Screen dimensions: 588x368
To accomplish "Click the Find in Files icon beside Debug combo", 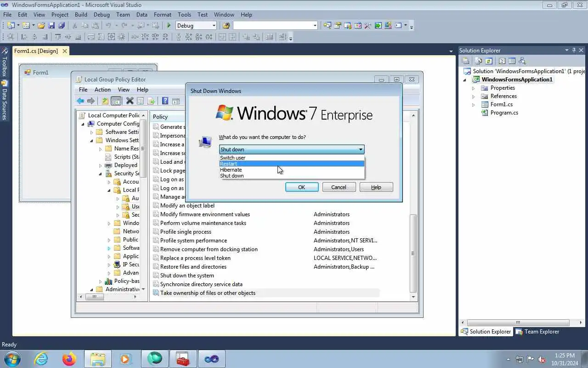I will pyautogui.click(x=226, y=26).
